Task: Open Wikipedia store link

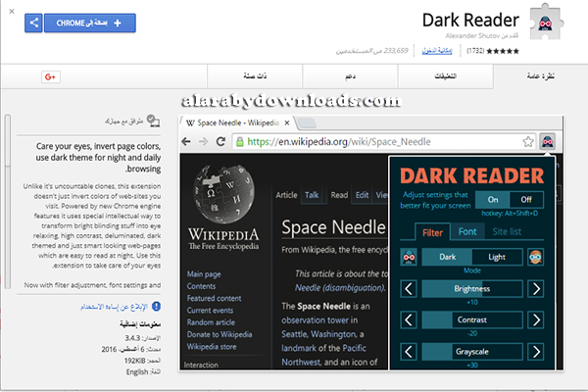Action: point(212,347)
